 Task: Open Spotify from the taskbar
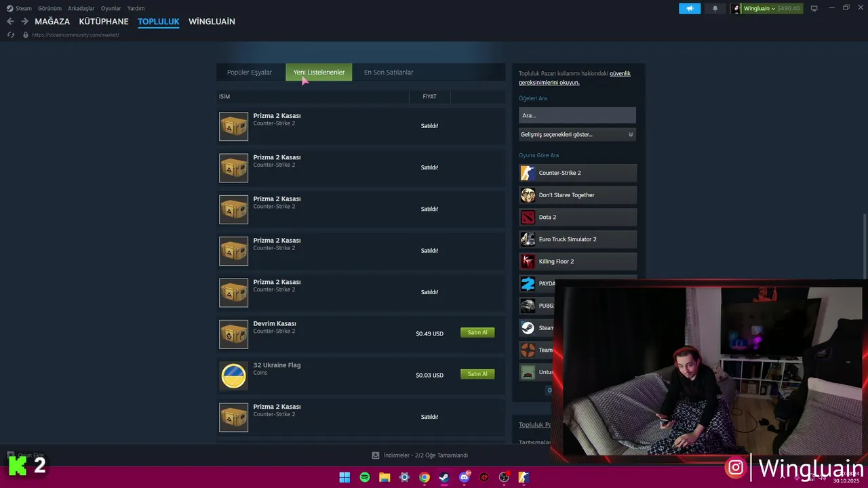365,477
